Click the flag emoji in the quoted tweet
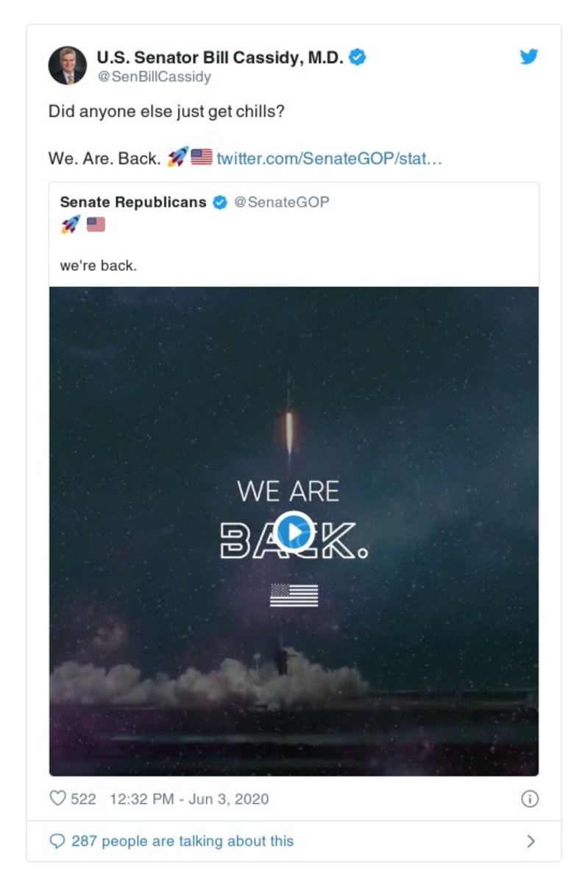 (x=96, y=224)
